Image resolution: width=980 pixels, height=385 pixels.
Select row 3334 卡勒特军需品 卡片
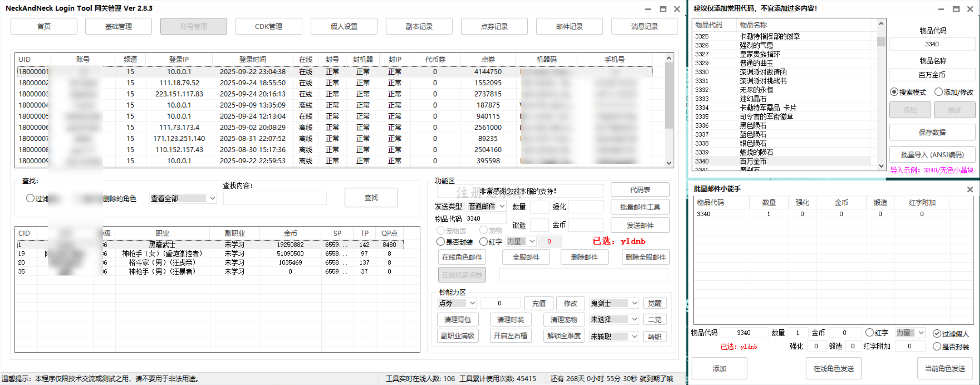pos(782,108)
